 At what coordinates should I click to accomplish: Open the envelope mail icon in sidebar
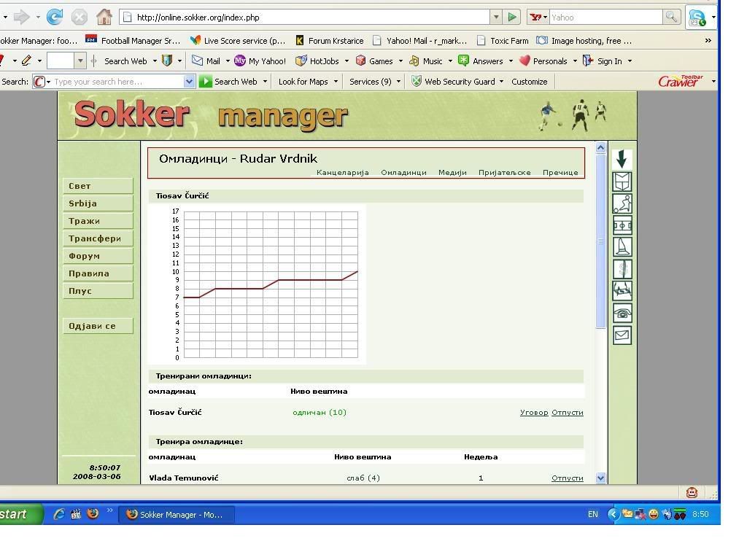click(x=622, y=335)
